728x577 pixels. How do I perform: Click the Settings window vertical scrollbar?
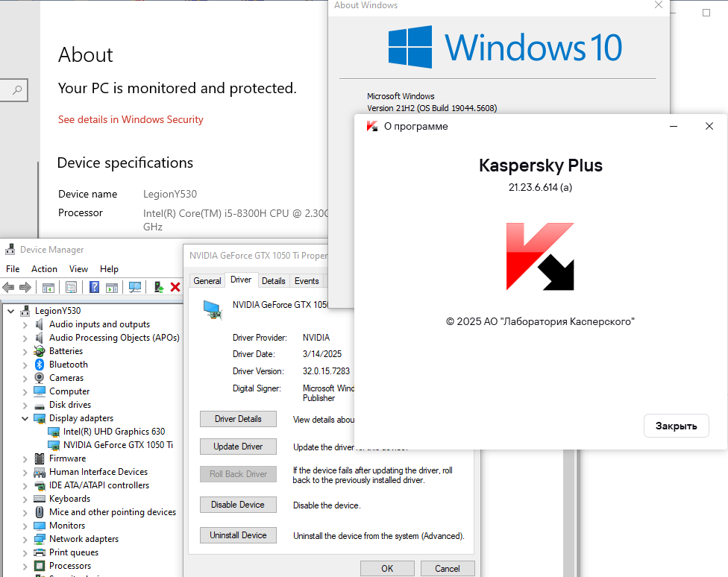click(38, 200)
